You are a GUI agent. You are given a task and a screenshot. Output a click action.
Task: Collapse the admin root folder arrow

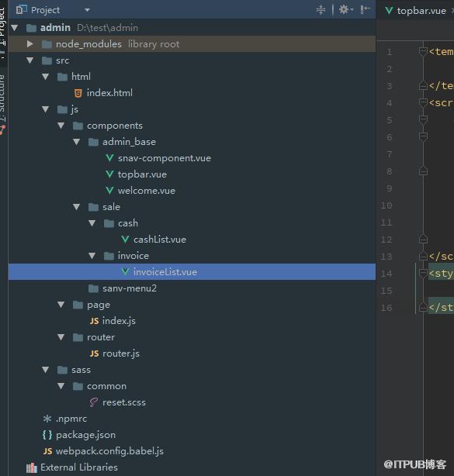[x=14, y=28]
